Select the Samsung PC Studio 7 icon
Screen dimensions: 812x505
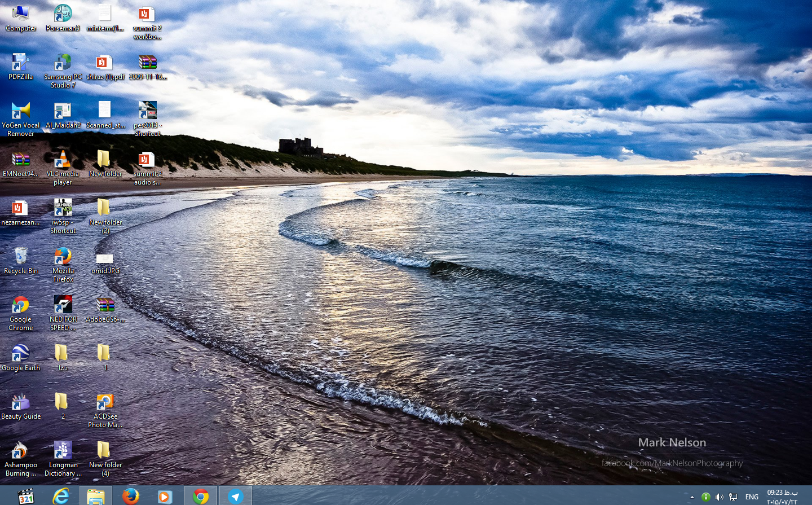(63, 63)
